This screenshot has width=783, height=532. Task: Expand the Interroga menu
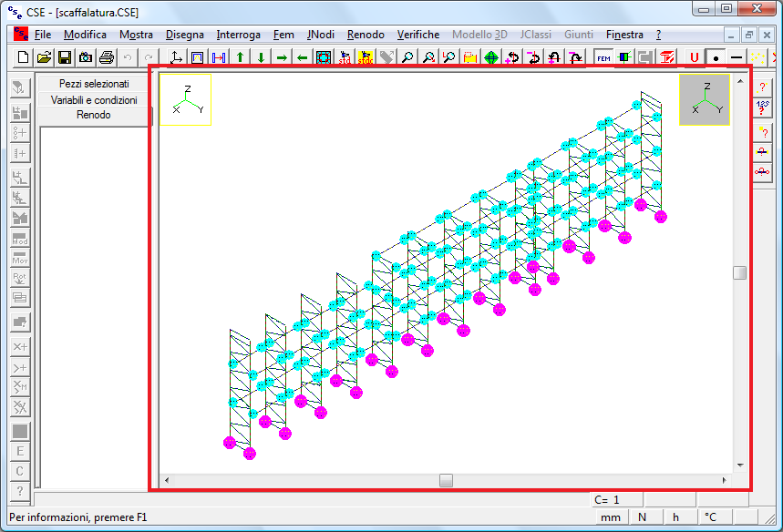pyautogui.click(x=238, y=35)
